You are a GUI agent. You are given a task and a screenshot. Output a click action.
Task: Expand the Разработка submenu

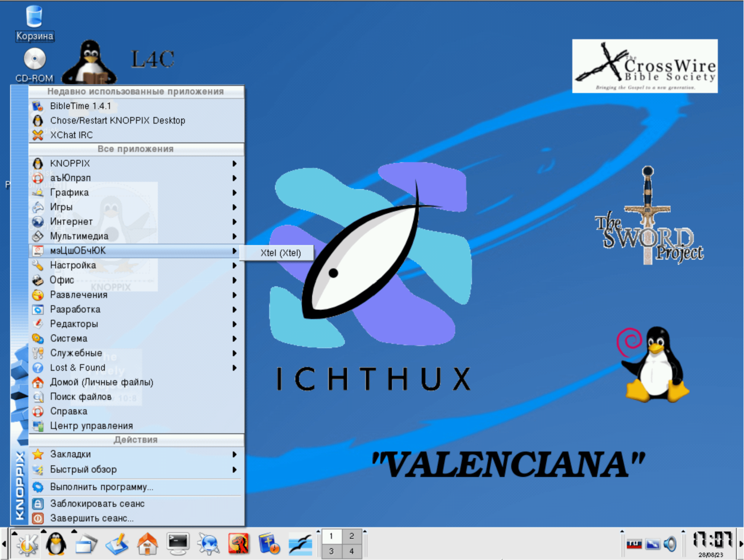[x=136, y=309]
